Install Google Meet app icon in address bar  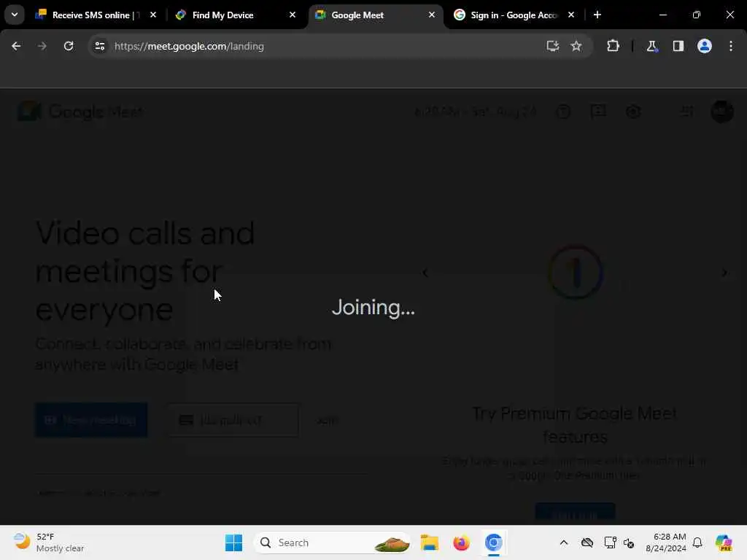[553, 46]
